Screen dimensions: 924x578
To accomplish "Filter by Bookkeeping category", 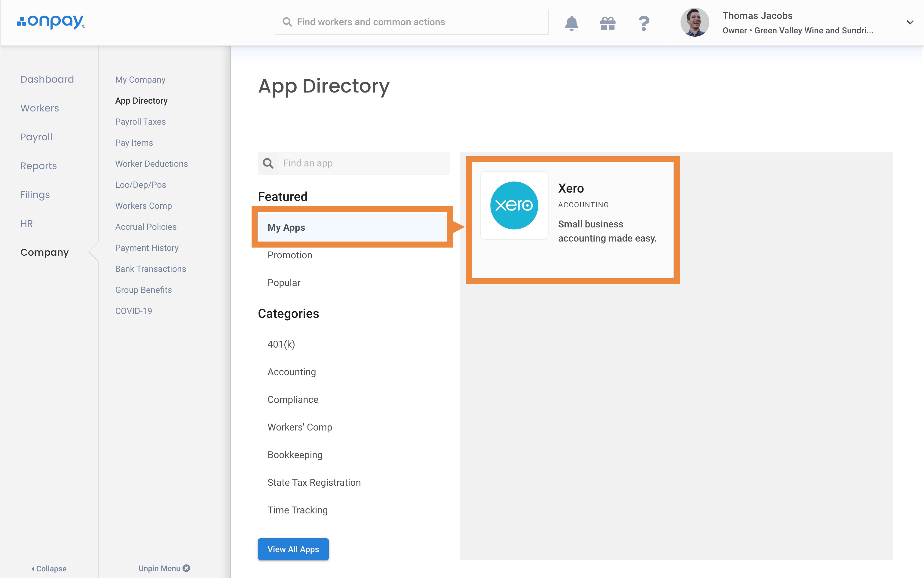I will 295,455.
